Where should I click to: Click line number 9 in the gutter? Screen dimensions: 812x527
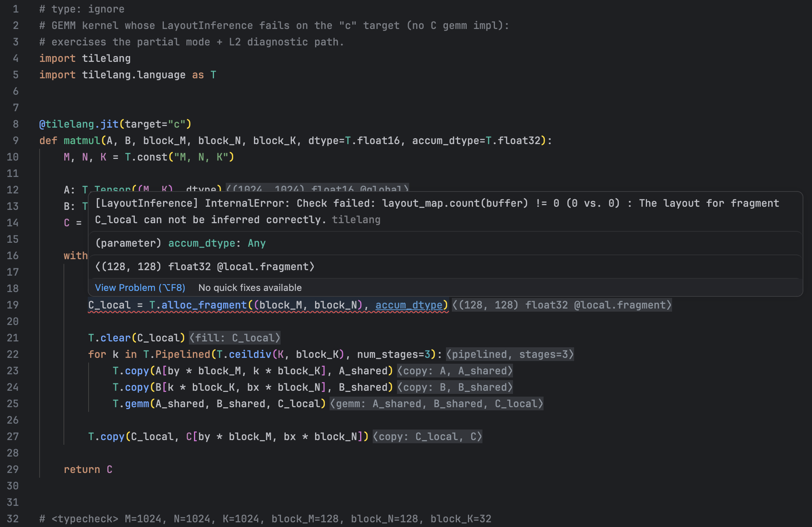16,141
